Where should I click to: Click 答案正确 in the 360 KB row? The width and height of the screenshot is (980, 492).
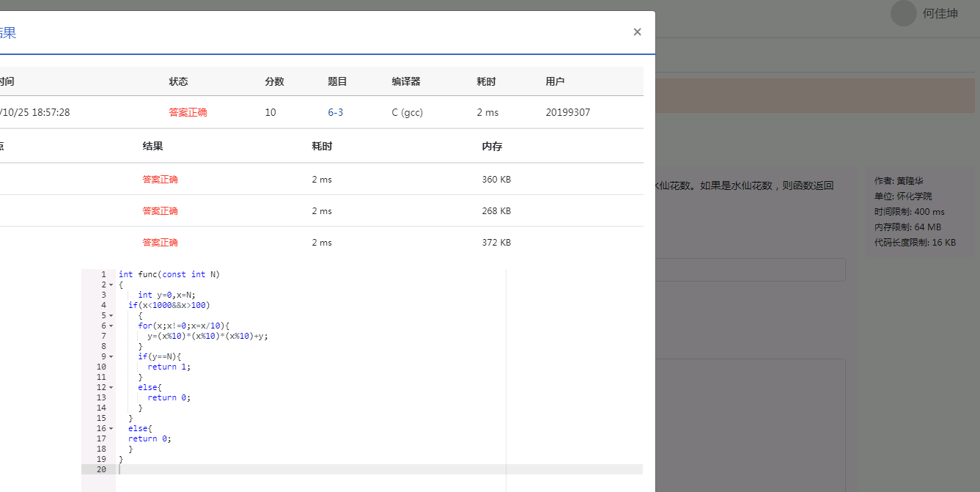(160, 179)
